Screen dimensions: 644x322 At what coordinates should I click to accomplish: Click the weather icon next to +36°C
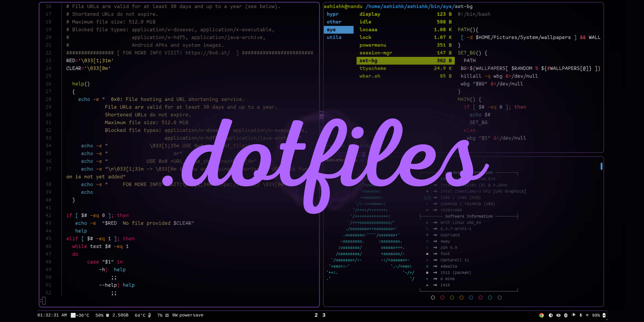[73, 315]
